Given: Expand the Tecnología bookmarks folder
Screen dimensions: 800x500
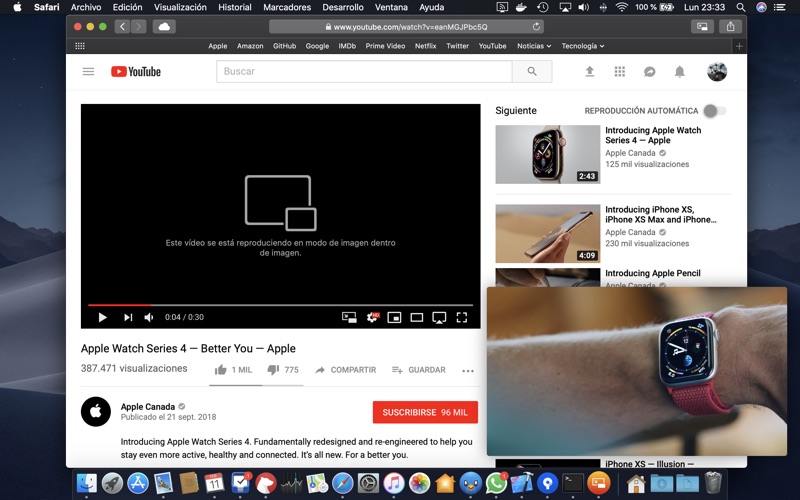Looking at the screenshot, I should click(x=583, y=46).
